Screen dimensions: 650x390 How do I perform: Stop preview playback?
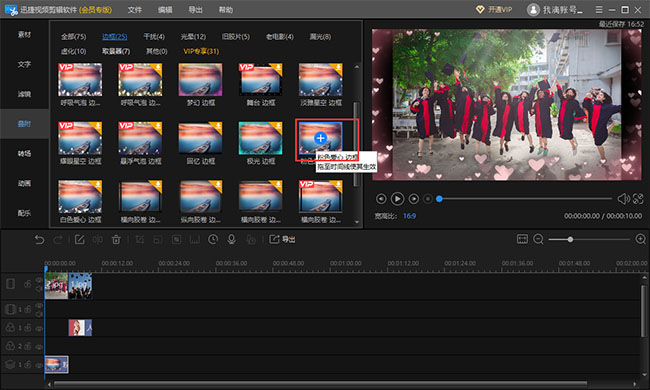tap(428, 199)
